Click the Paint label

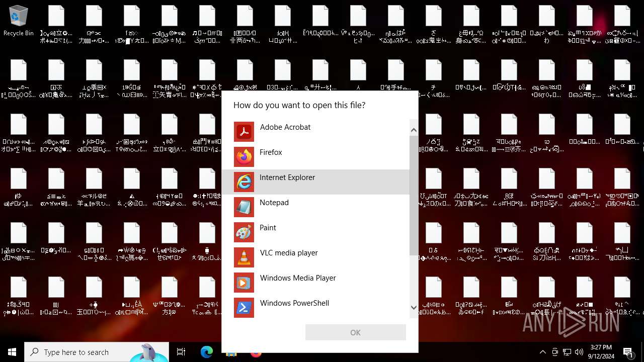coord(268,228)
